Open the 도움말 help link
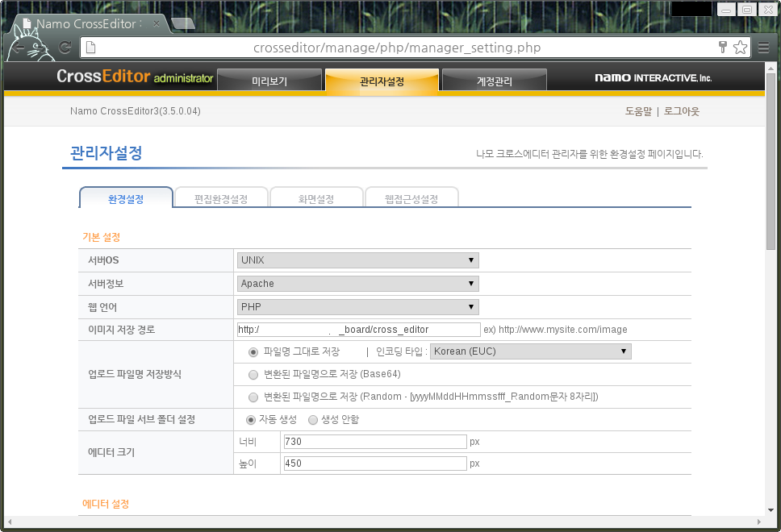The image size is (781, 532). [638, 111]
